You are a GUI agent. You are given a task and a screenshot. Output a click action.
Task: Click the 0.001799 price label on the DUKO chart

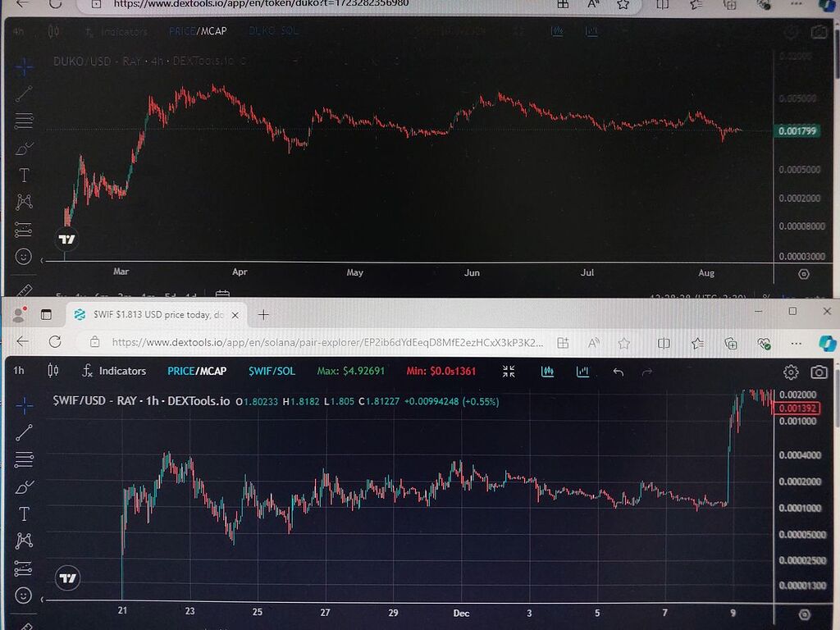pyautogui.click(x=797, y=130)
